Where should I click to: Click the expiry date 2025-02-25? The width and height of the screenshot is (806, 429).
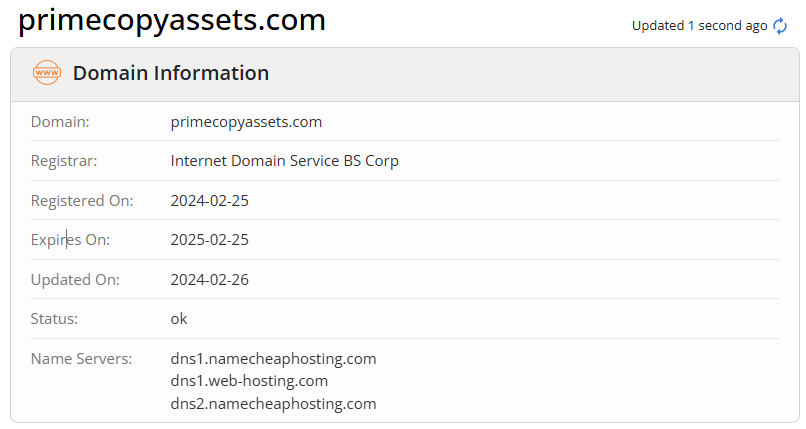(210, 240)
